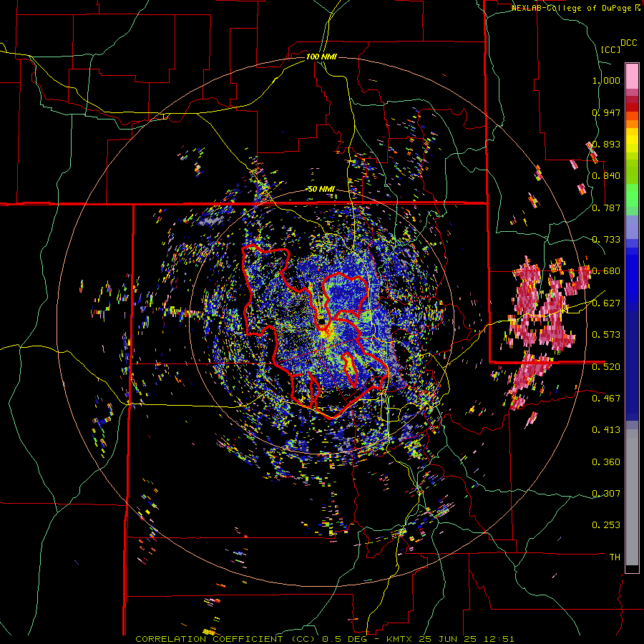Image resolution: width=644 pixels, height=644 pixels.
Task: Click the 0.360 scale value
Action: tap(606, 462)
